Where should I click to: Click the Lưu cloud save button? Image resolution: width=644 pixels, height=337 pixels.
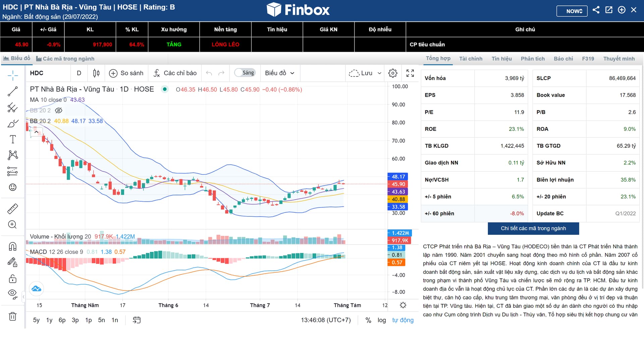(x=361, y=73)
